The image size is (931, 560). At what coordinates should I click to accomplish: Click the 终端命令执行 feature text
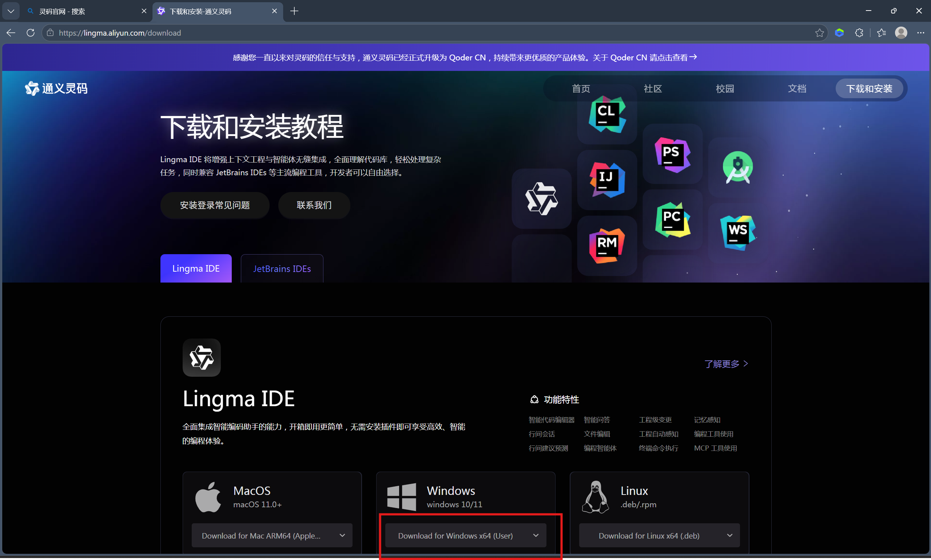pyautogui.click(x=659, y=448)
